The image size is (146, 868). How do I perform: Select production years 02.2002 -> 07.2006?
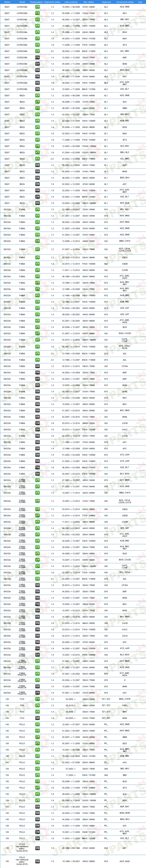(x=71, y=762)
